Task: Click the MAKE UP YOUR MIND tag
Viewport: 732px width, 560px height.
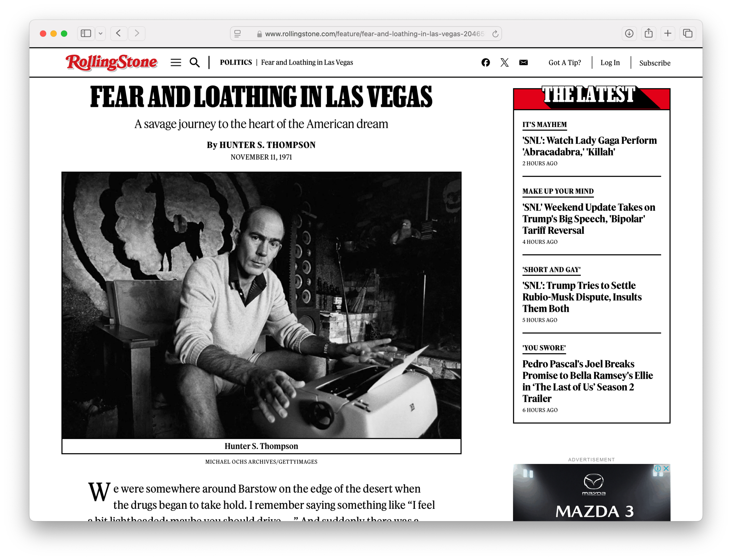Action: pos(558,191)
